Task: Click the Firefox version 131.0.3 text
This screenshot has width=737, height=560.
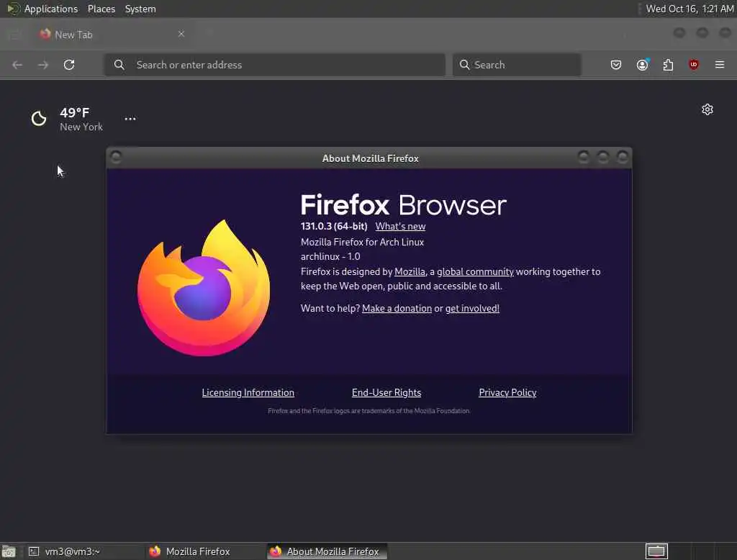Action: [x=334, y=226]
